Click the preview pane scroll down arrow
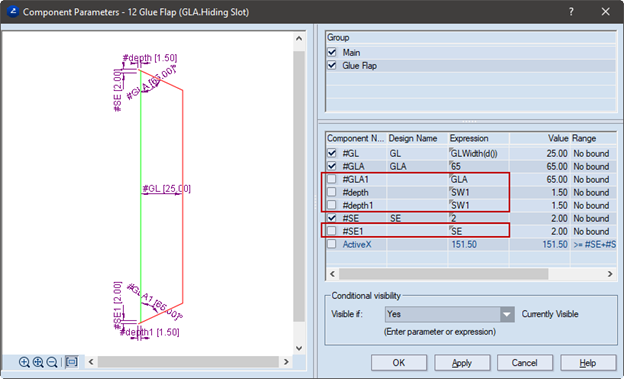Image resolution: width=624 pixels, height=379 pixels. click(x=299, y=348)
